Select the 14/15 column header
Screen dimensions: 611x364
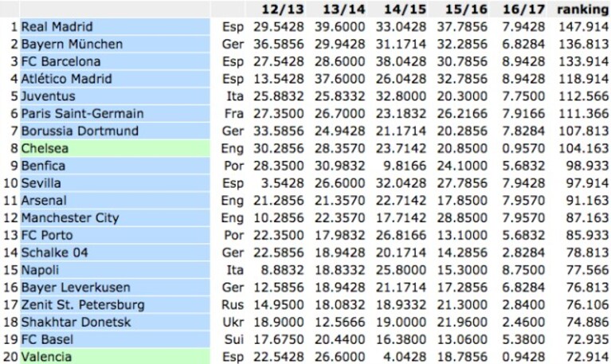click(x=405, y=10)
